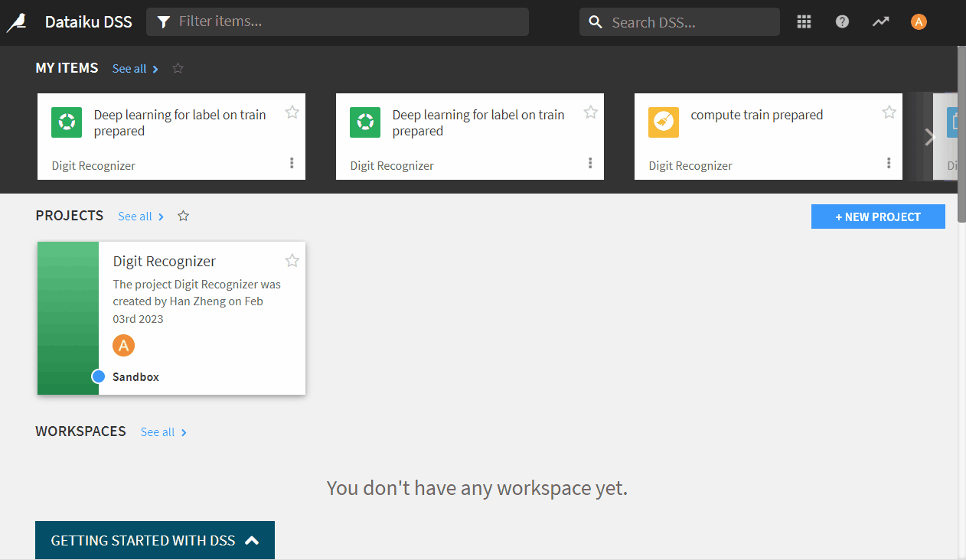Click the green analysis icon on the first My Items card

tap(67, 122)
